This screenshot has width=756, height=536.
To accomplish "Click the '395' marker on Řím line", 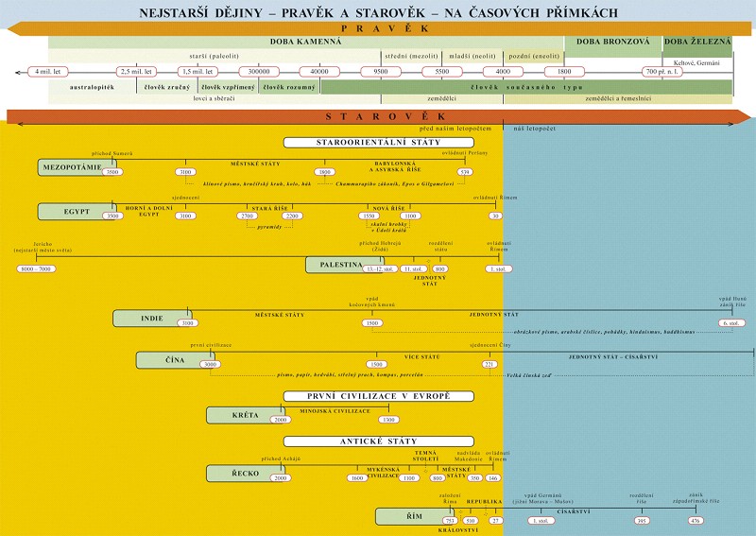I will coord(642,521).
